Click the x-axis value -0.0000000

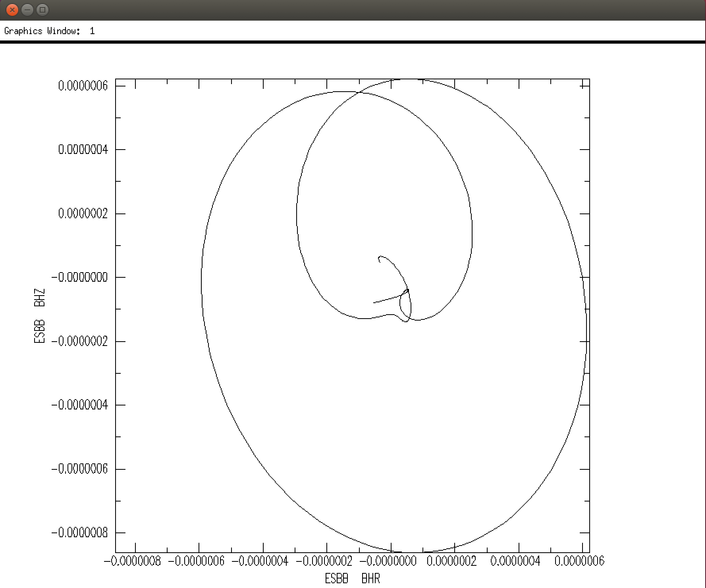click(x=388, y=561)
